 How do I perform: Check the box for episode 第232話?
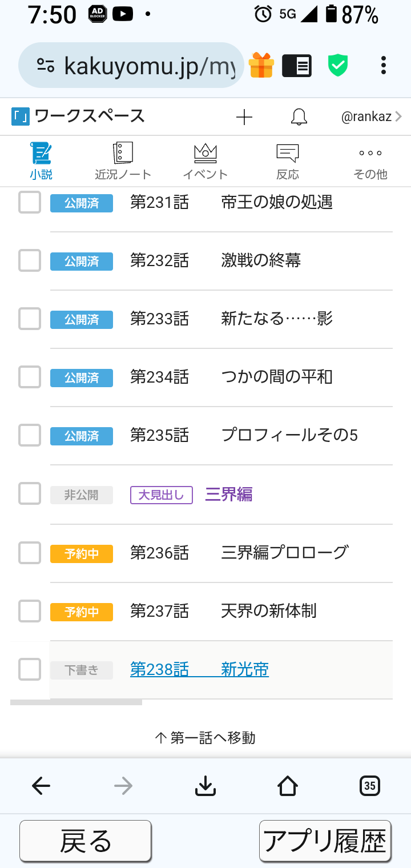[30, 261]
